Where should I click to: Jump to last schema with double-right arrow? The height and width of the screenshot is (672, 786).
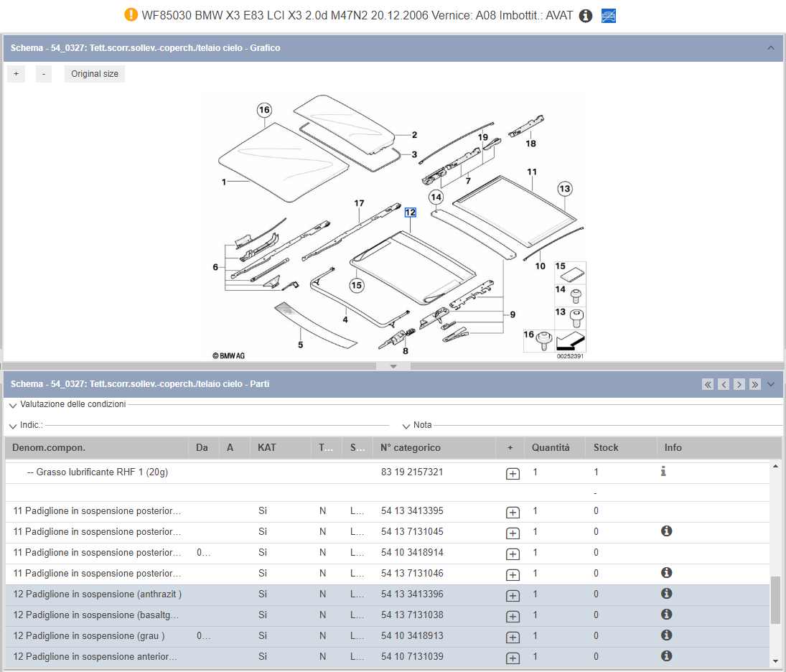tap(755, 384)
